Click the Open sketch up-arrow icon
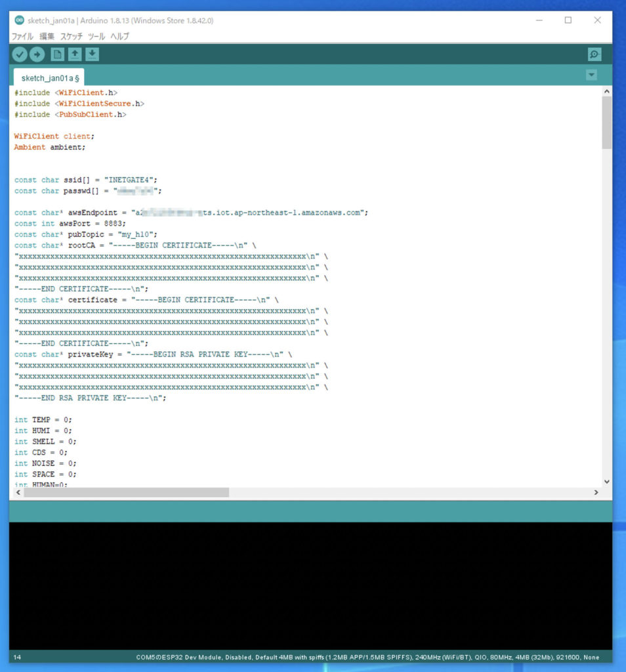 coord(75,54)
